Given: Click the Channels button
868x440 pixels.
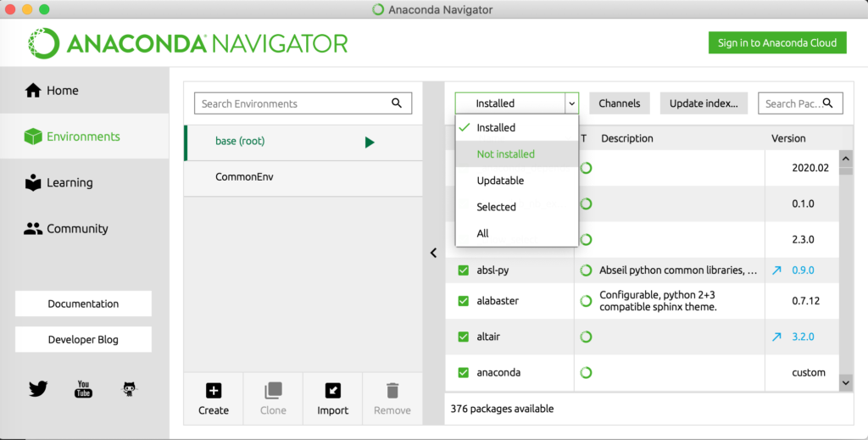Looking at the screenshot, I should [x=619, y=103].
